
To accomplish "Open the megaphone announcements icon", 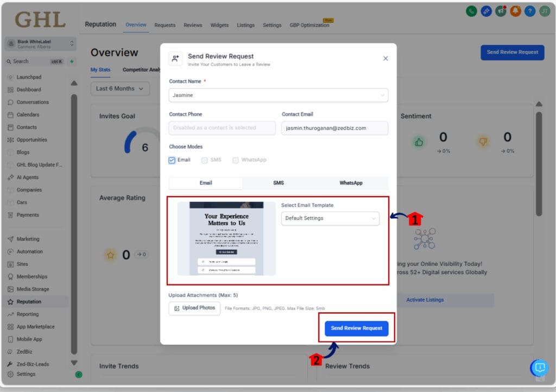I will [501, 11].
